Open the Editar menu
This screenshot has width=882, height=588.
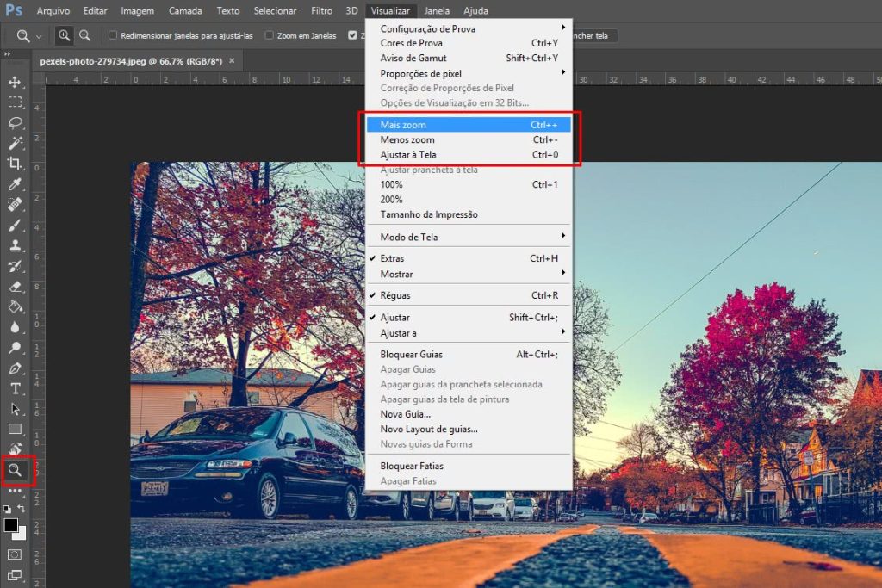point(95,10)
